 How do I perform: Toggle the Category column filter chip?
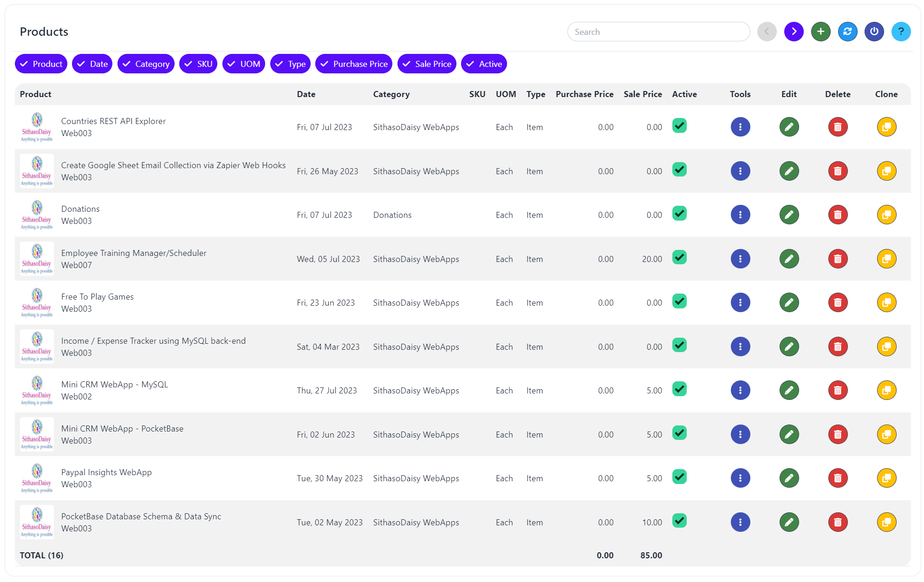pyautogui.click(x=146, y=64)
